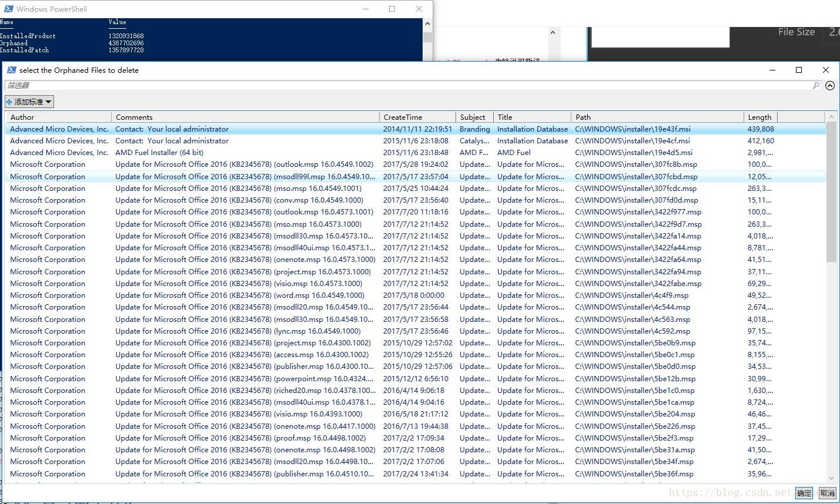Click the filter search magnifier icon
840x504 pixels.
pos(816,86)
